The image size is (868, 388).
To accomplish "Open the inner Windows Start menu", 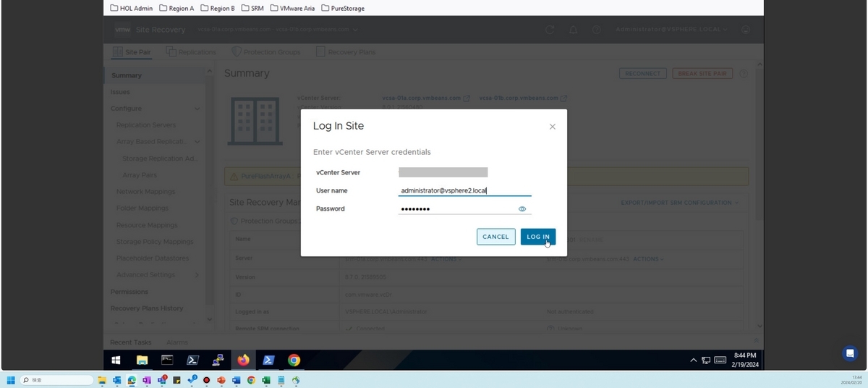I will tap(116, 360).
